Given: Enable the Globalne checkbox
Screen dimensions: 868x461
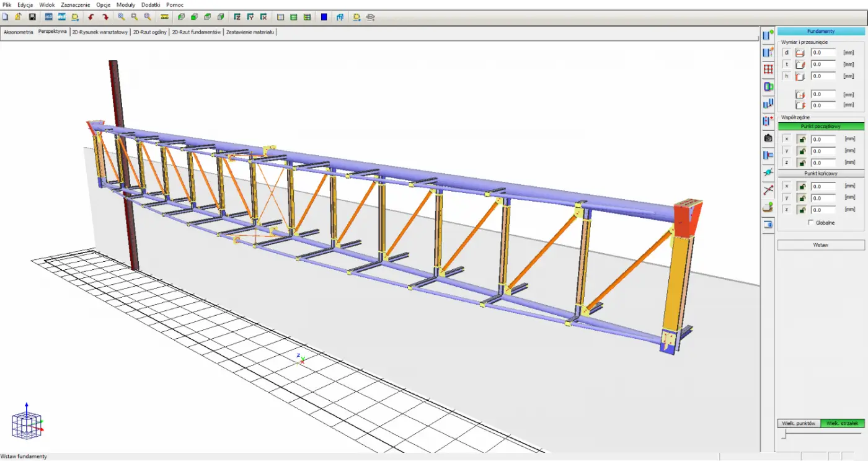Looking at the screenshot, I should pyautogui.click(x=811, y=222).
